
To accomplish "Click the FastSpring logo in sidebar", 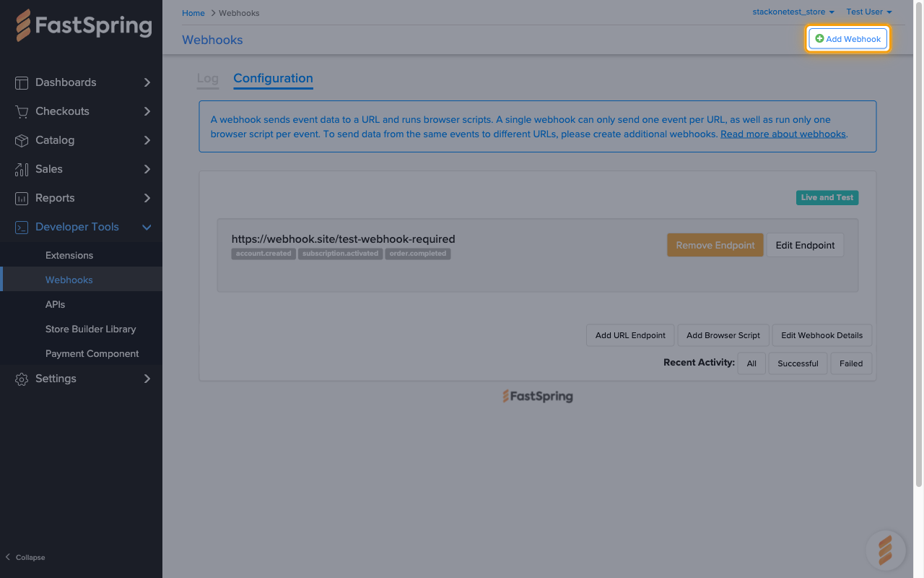I will [84, 26].
